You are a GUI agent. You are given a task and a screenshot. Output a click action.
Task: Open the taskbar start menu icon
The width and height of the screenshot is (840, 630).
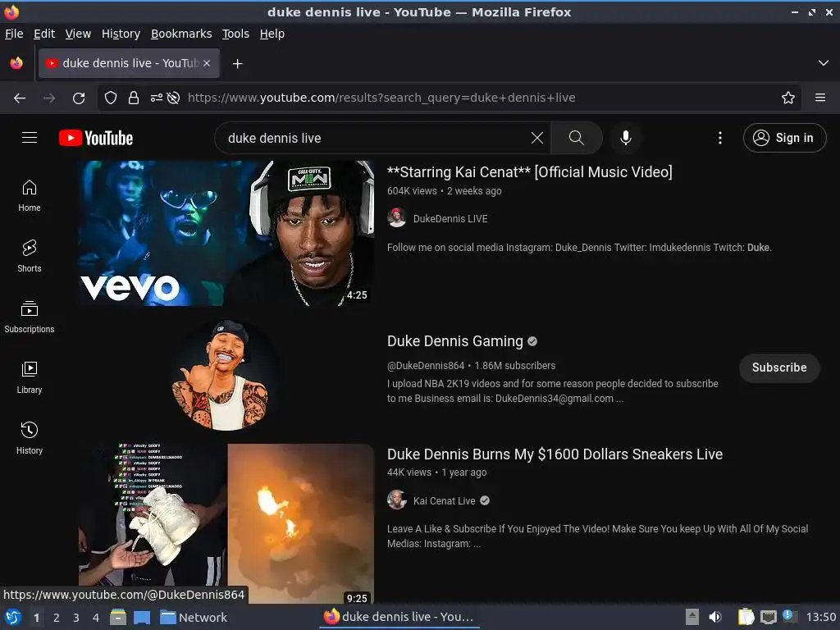[x=13, y=618]
